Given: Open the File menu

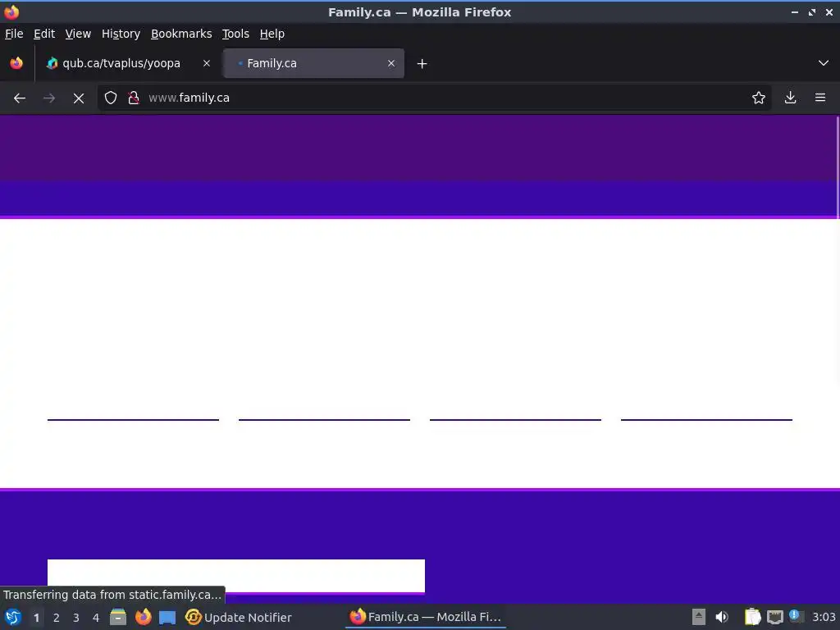Looking at the screenshot, I should (x=14, y=34).
